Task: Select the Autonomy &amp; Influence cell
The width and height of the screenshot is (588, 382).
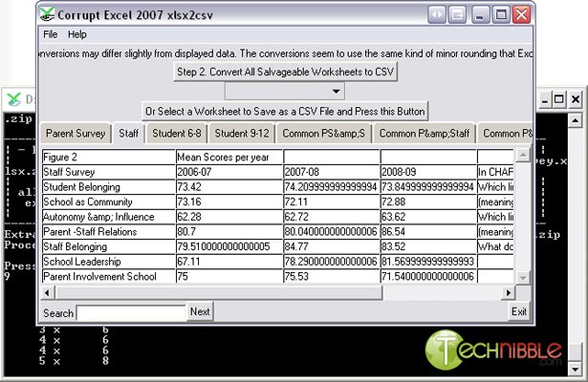Action: [x=109, y=217]
